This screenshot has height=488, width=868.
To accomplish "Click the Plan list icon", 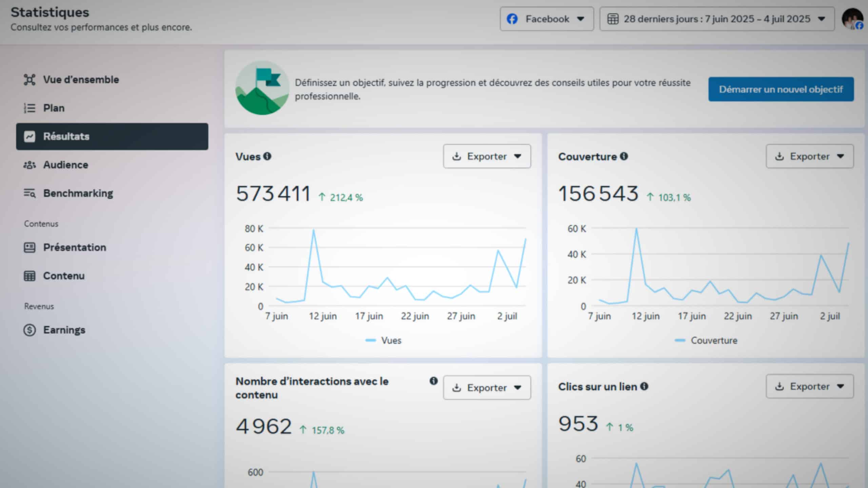I will coord(29,108).
